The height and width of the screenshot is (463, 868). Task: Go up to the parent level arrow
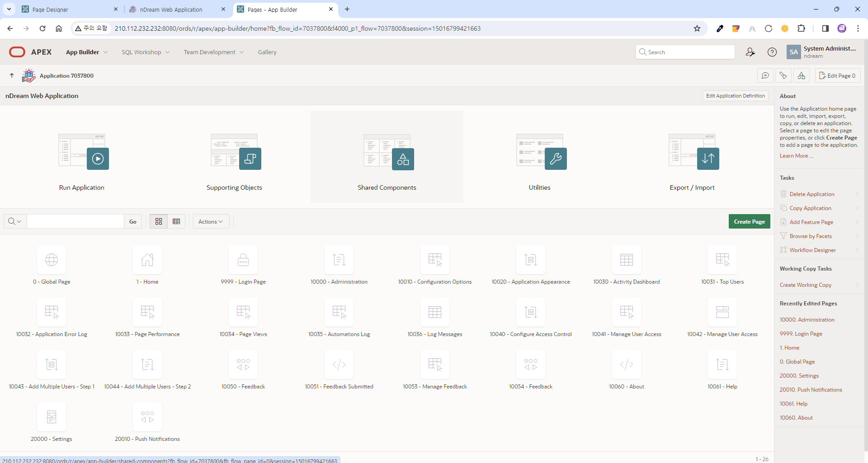12,75
